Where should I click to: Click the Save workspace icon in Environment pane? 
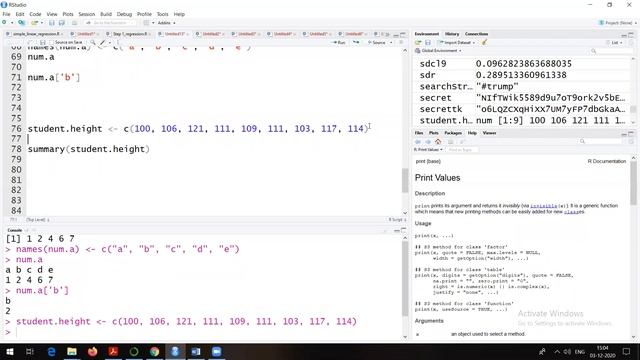[428, 42]
